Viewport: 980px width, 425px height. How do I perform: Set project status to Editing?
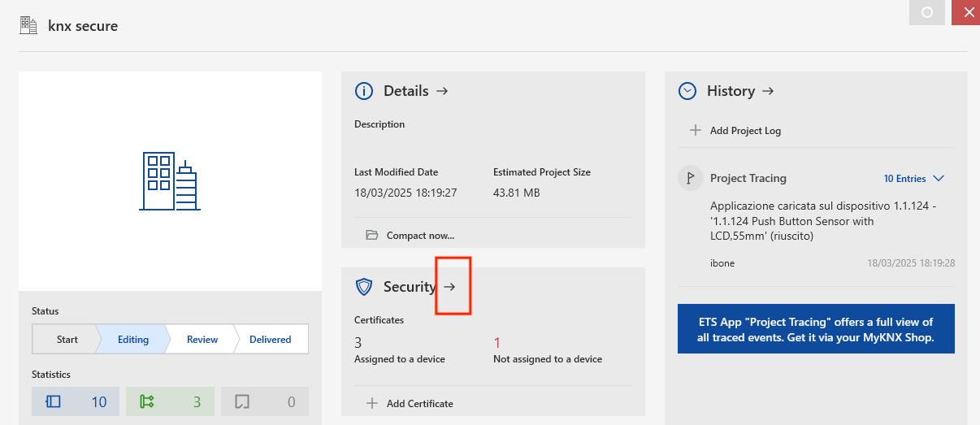point(133,340)
